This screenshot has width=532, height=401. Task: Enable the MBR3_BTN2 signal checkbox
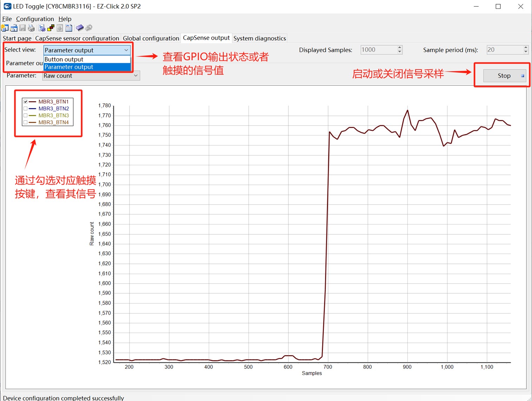(x=25, y=108)
